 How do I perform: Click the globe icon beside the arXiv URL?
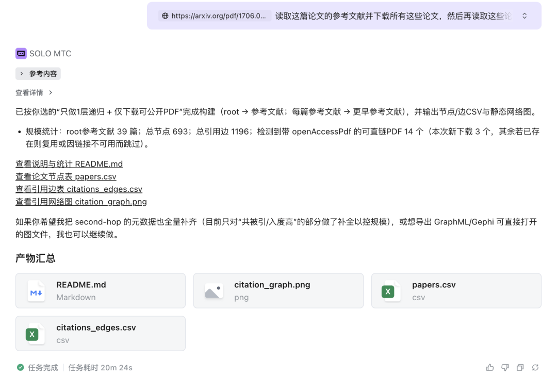165,16
